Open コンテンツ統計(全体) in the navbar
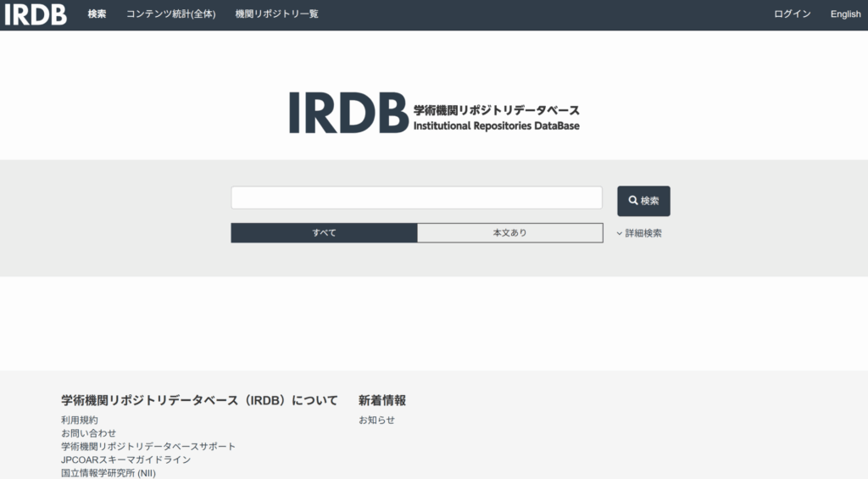Screen dimensions: 868x479 point(171,14)
